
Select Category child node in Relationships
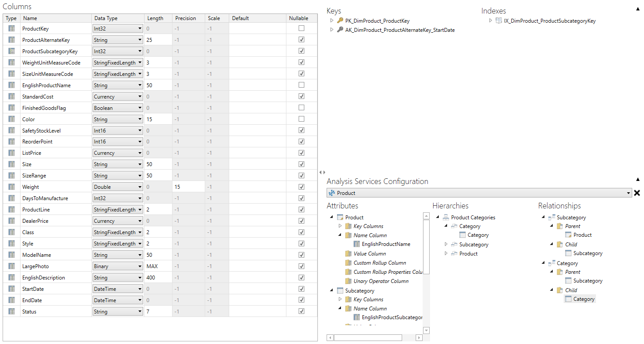583,299
